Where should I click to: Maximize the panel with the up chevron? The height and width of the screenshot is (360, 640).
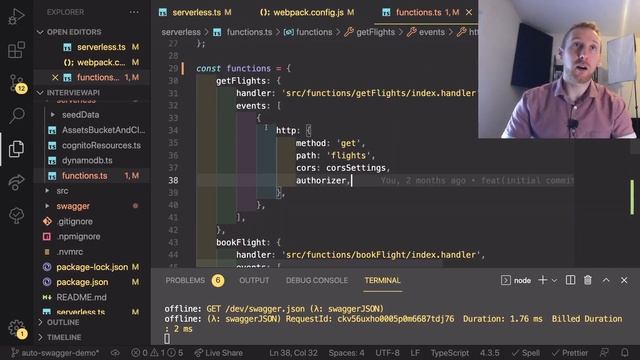[606, 280]
